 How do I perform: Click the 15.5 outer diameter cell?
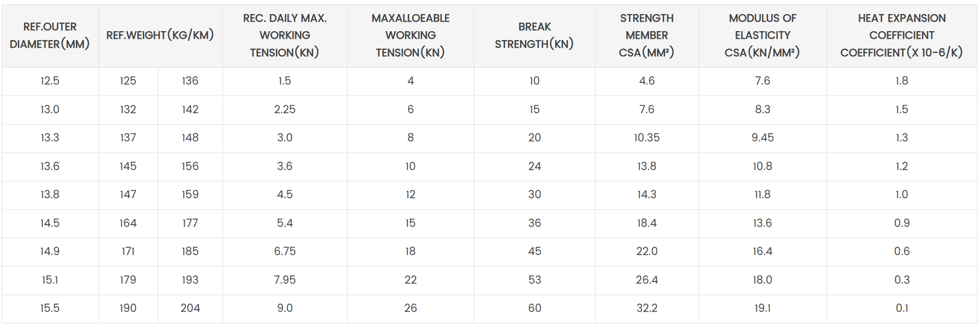click(50, 308)
